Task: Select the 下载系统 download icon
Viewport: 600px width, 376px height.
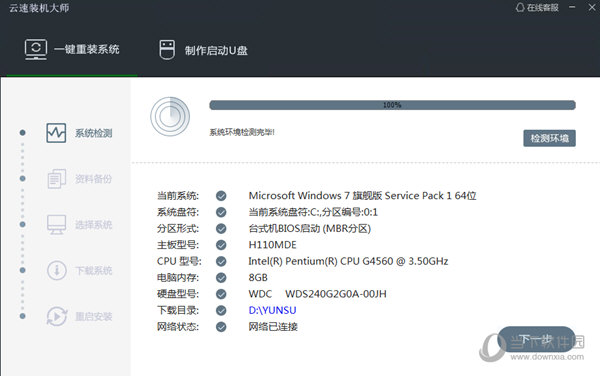Action: 57,270
